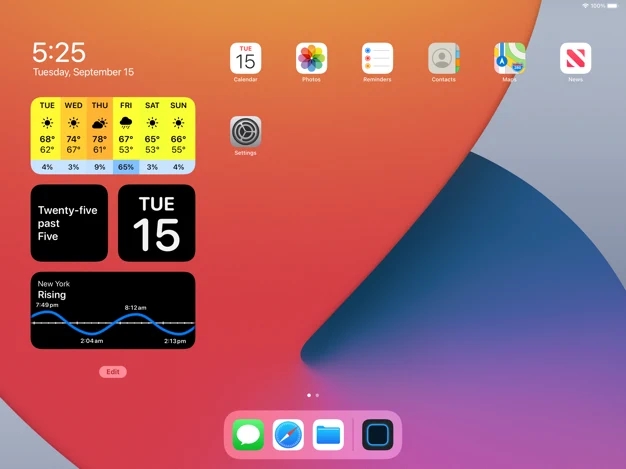
Task: Tap the TUE 15 date widget
Action: click(x=157, y=223)
